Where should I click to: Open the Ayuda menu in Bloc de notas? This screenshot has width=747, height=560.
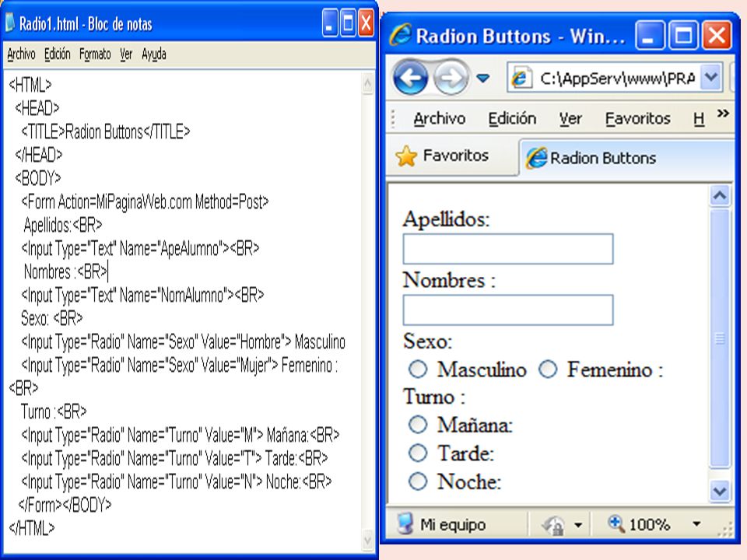154,54
